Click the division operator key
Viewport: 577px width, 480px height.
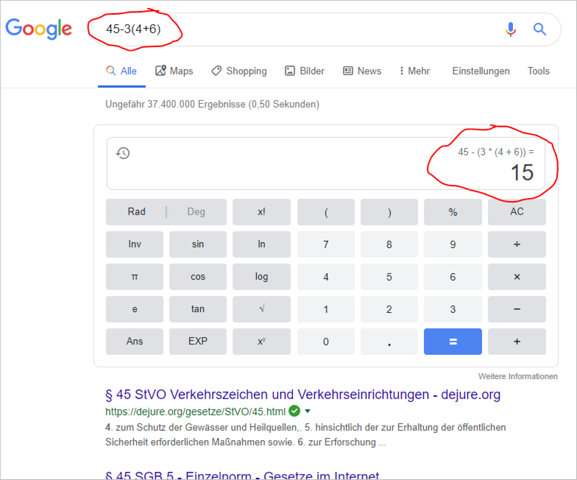coord(517,244)
